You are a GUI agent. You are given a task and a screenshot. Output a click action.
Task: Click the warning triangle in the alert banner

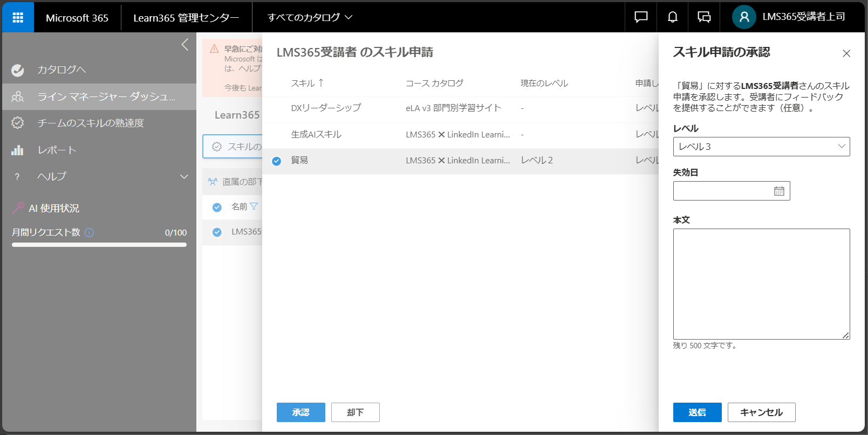click(x=214, y=49)
